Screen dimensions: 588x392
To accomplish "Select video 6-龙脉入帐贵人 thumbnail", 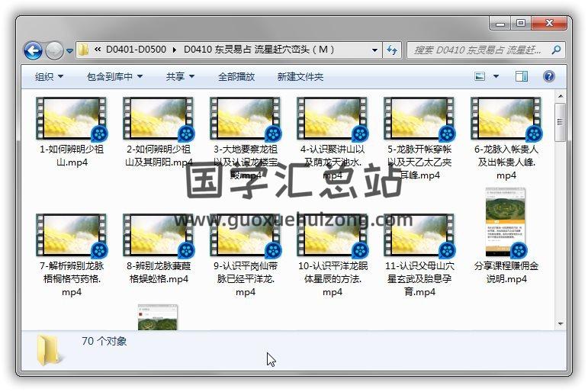I will (506, 118).
